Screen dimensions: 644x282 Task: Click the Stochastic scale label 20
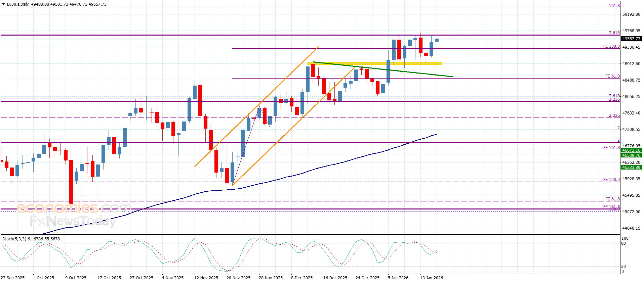click(x=623, y=267)
